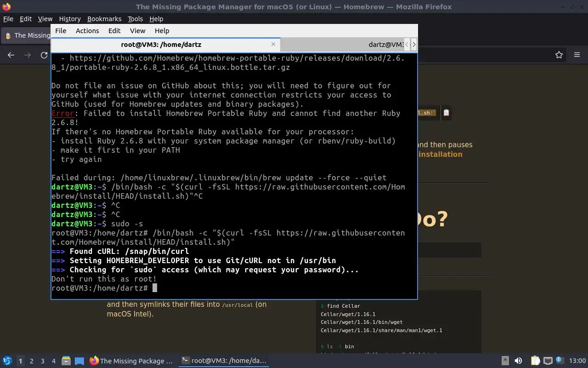This screenshot has width=588, height=368.
Task: Open volume control in system tray
Action: coord(518,361)
